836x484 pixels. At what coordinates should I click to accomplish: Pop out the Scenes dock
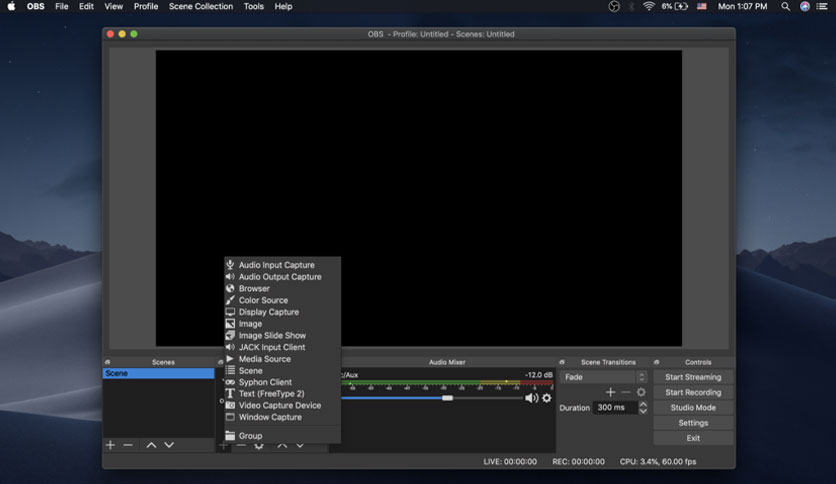click(x=108, y=362)
